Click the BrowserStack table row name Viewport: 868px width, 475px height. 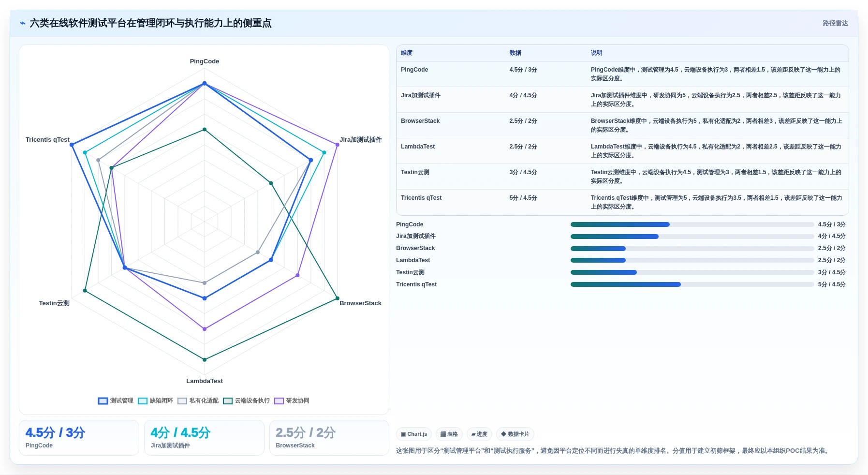pyautogui.click(x=420, y=121)
